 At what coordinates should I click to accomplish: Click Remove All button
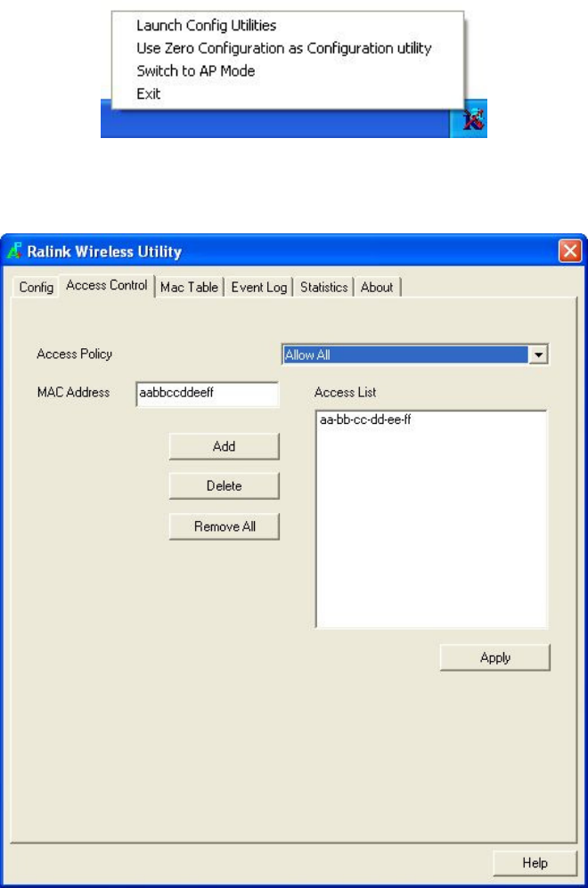225,526
